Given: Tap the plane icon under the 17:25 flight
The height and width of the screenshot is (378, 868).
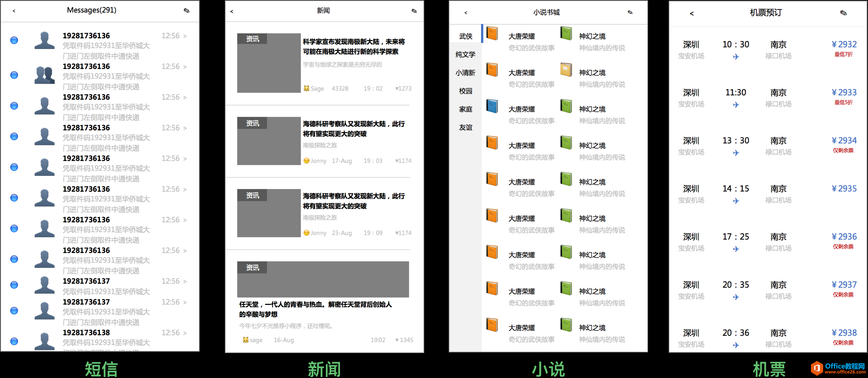Looking at the screenshot, I should point(736,249).
